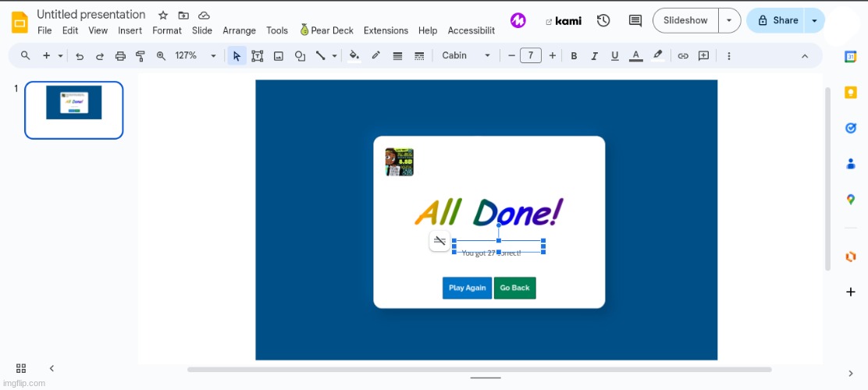Open the Insert menu
The width and height of the screenshot is (868, 390).
(130, 30)
